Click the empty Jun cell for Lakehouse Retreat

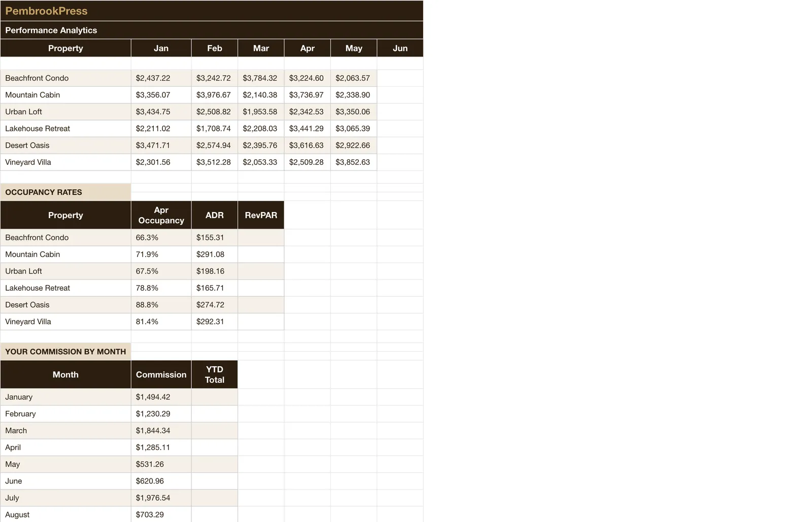coord(400,128)
